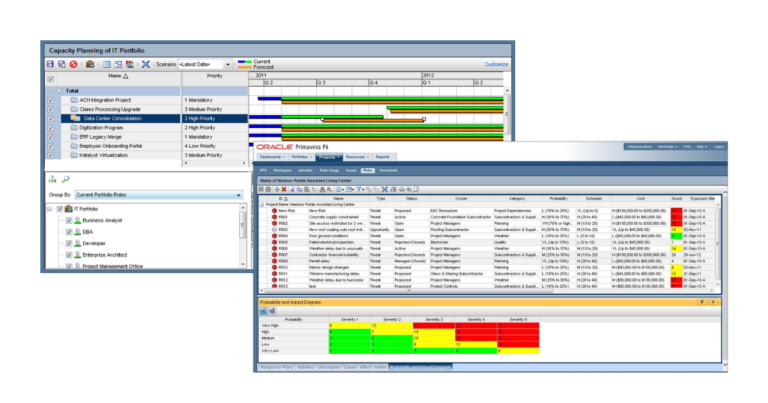Image resolution: width=768 pixels, height=403 pixels.
Task: Click the first icon under Probability and Impact Diagram title
Action: click(x=264, y=311)
